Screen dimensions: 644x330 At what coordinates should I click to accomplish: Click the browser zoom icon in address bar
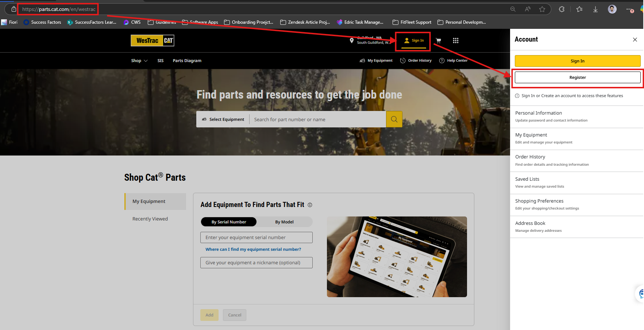(x=513, y=9)
